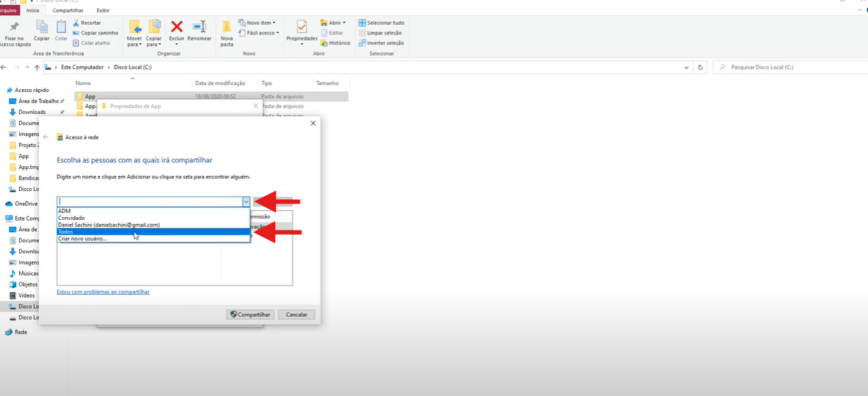This screenshot has width=868, height=396.
Task: Click the refresh icon beside address bar
Action: click(x=700, y=67)
